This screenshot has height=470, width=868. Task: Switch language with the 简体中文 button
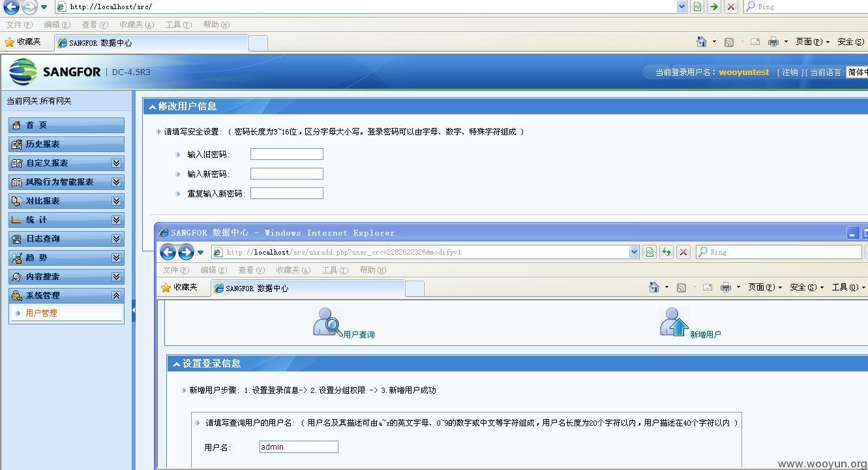pos(860,72)
